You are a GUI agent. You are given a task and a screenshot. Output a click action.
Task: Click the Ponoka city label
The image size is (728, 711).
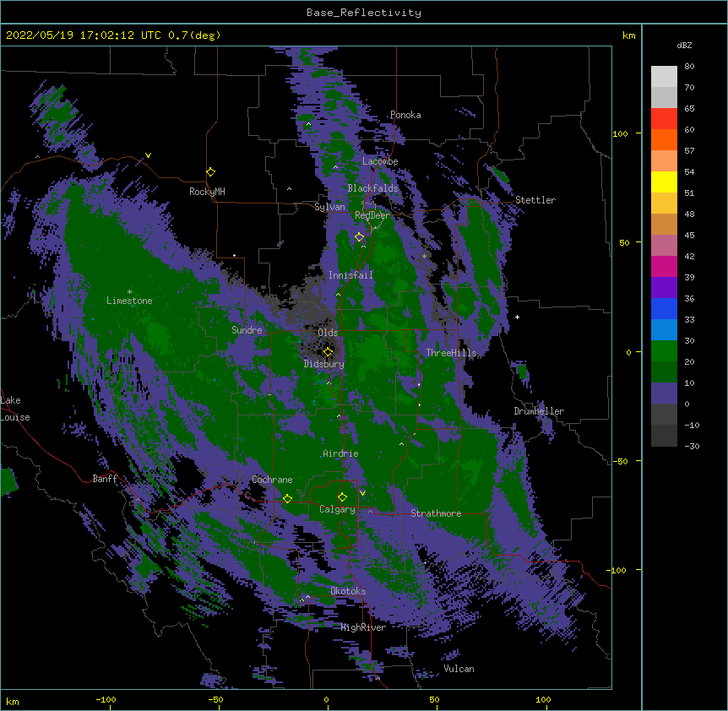click(405, 115)
